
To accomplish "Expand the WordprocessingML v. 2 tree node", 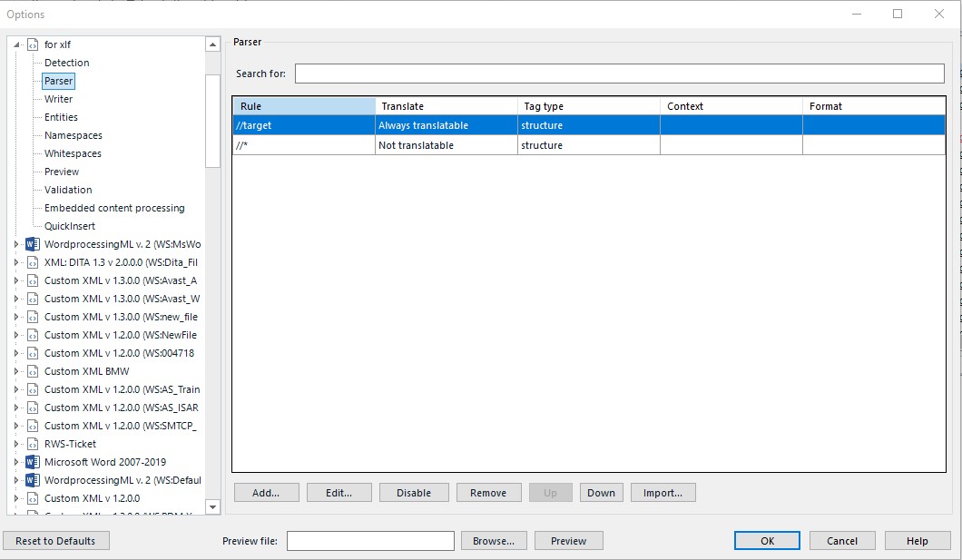I will coord(15,243).
